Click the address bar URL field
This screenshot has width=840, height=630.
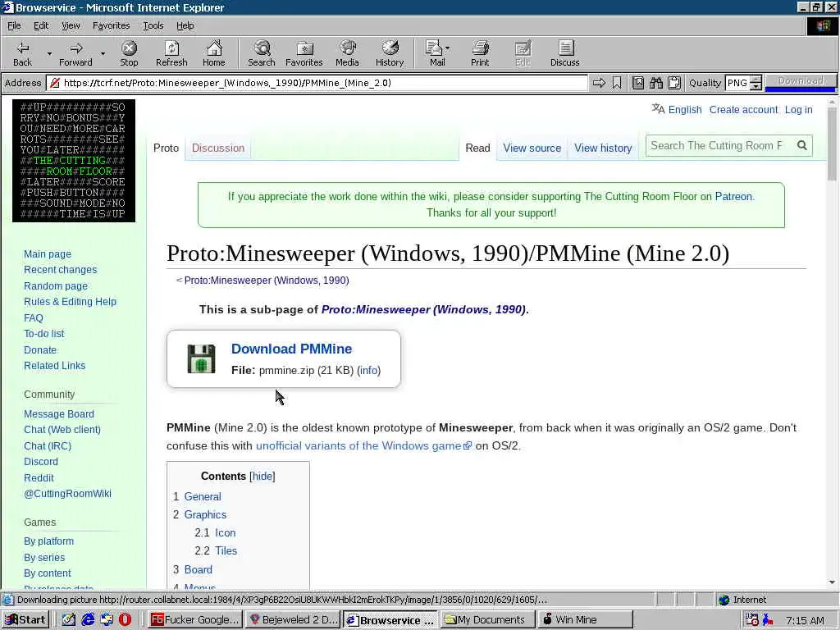tap(317, 83)
